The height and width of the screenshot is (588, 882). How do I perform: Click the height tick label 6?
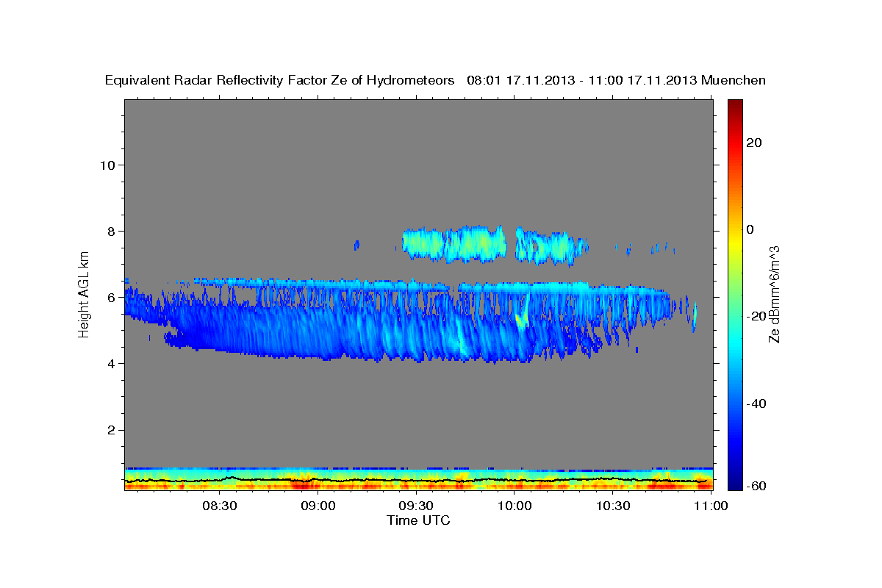tap(111, 297)
